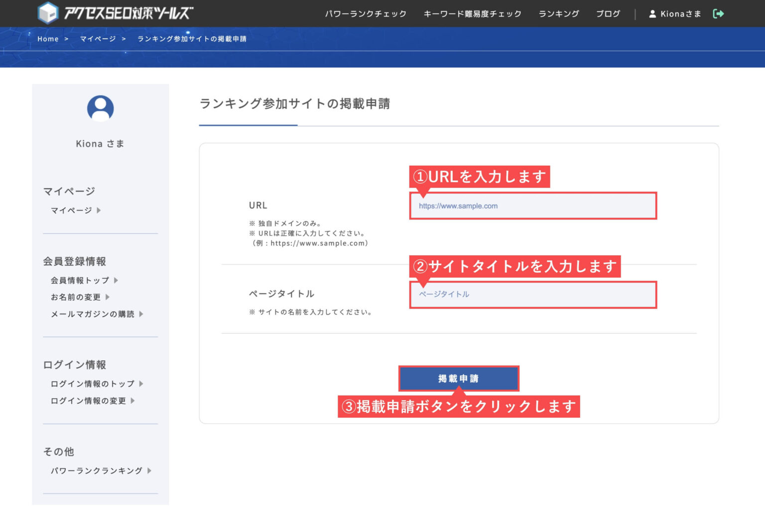Click the profile avatar image in the sidebar
Image resolution: width=765 pixels, height=532 pixels.
100,108
